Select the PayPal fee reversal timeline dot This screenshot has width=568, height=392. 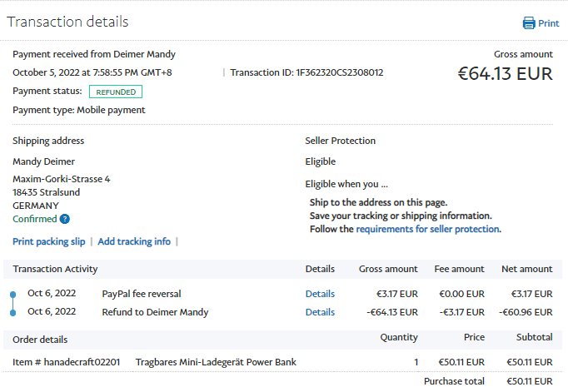tap(13, 294)
